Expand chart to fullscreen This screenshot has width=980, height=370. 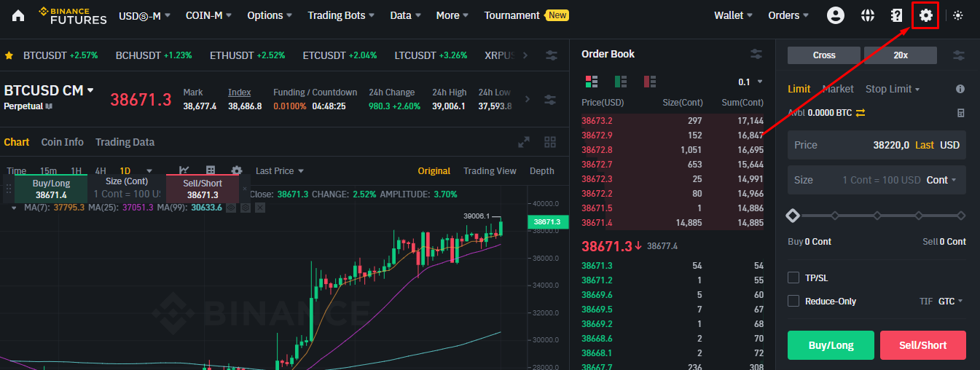click(523, 142)
